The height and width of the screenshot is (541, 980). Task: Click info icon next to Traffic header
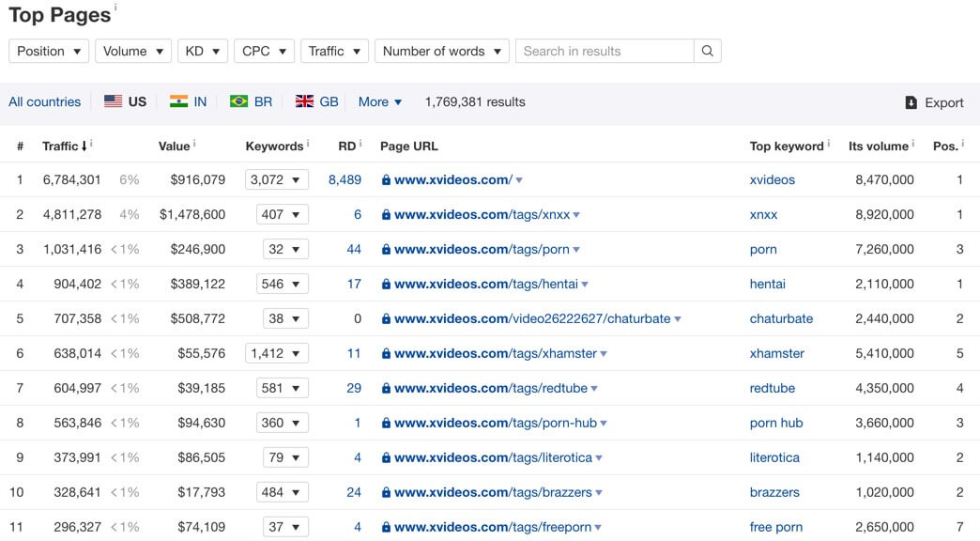(x=91, y=143)
